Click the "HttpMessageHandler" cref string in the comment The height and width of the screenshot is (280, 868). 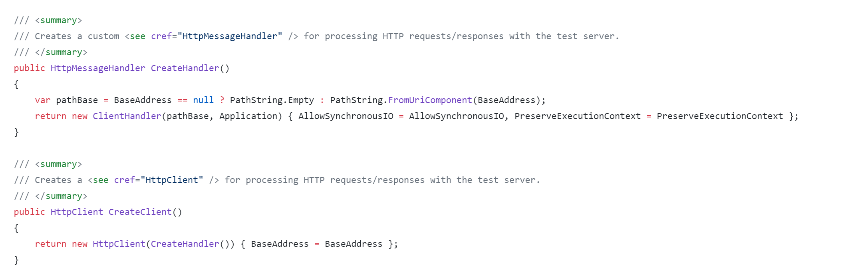(230, 36)
